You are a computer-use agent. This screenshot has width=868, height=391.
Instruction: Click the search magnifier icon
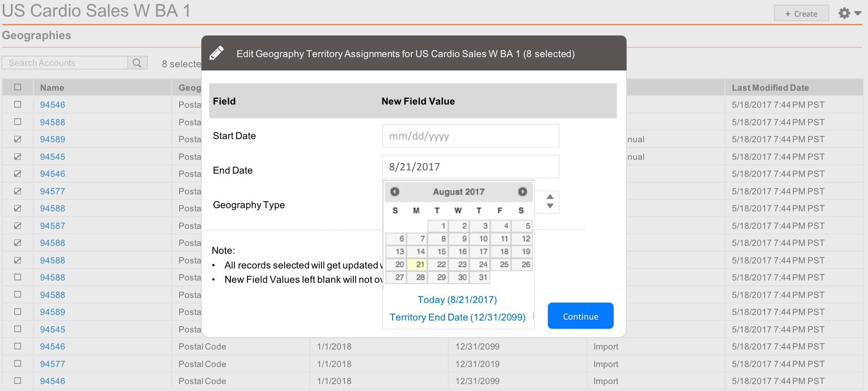(137, 63)
